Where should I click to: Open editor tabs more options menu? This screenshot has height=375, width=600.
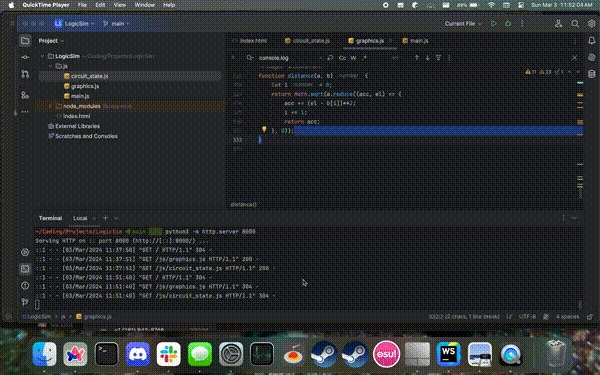[575, 41]
